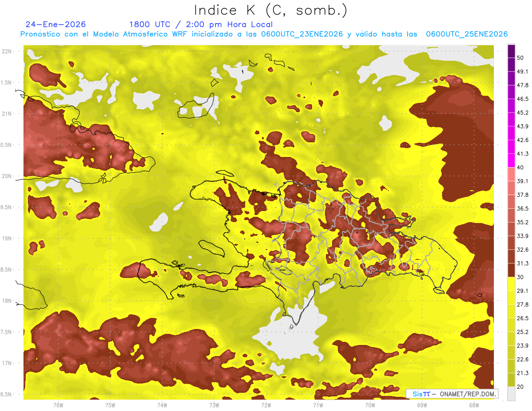
Task: Click the colorbar label '26.5'
Action: (523, 318)
